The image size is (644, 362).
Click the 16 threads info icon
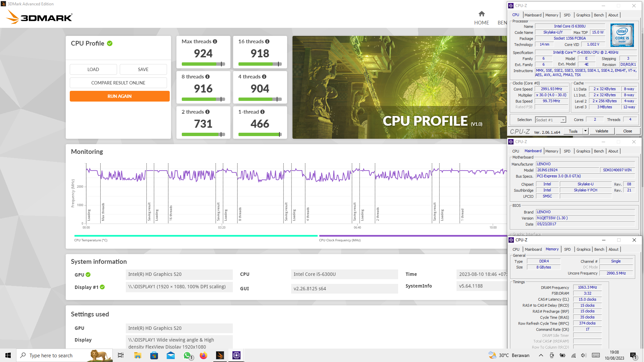(267, 42)
